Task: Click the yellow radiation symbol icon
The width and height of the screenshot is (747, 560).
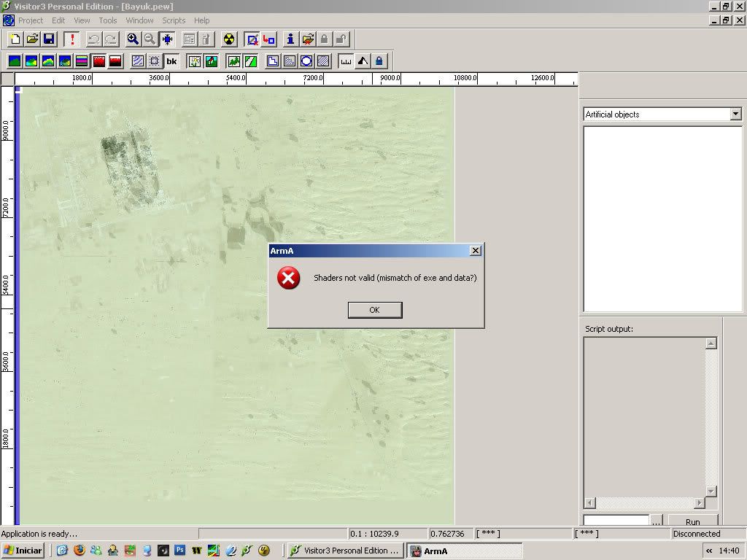Action: coord(229,39)
